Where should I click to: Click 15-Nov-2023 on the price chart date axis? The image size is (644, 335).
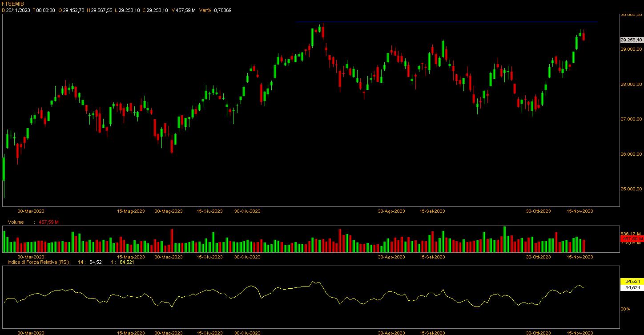[x=579, y=211]
